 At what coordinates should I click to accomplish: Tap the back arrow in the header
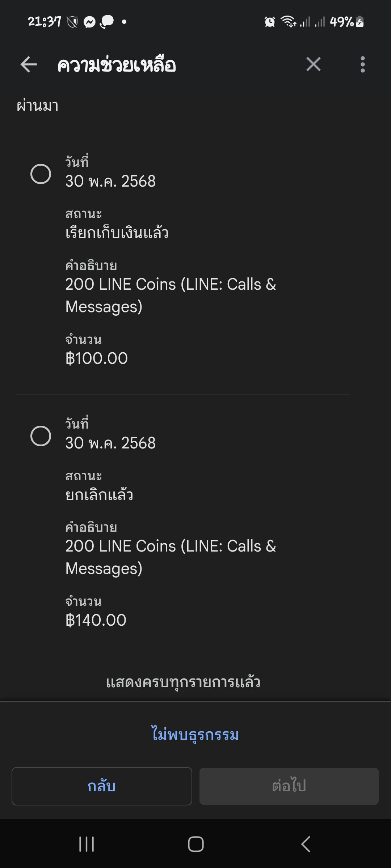click(x=29, y=65)
